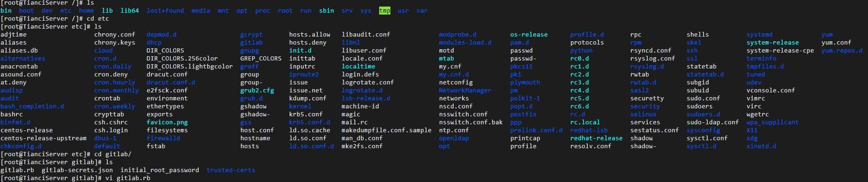Select the "tmpfiles.d" directory name

(x=765, y=67)
